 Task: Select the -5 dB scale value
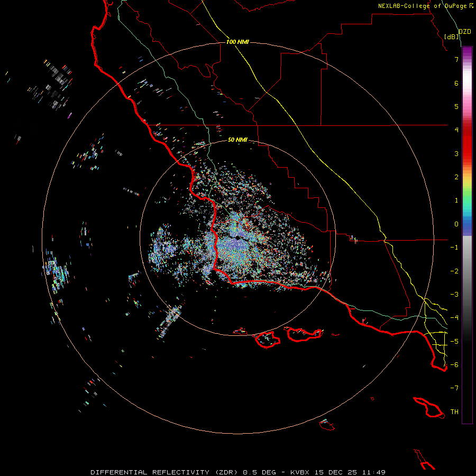(x=454, y=342)
